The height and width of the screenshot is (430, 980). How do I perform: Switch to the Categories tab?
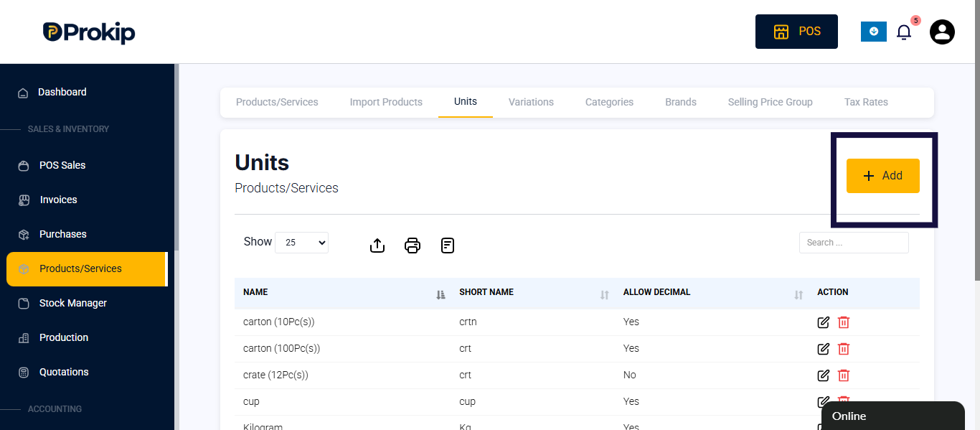609,102
